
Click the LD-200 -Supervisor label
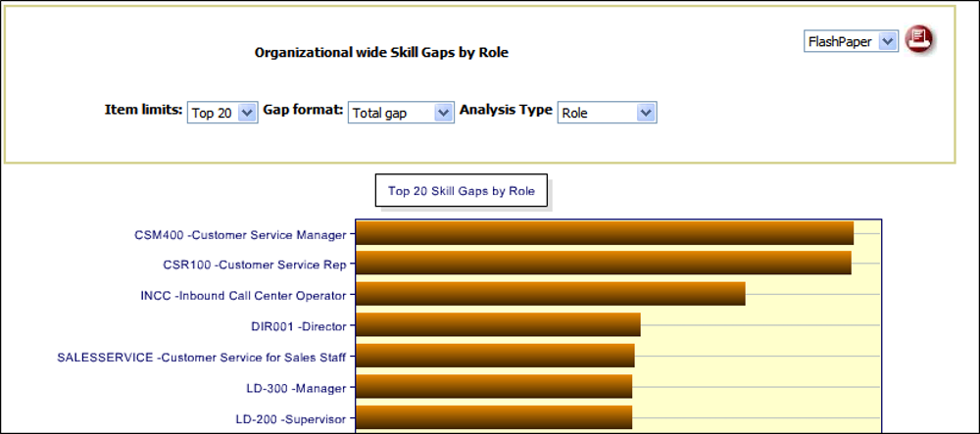click(x=291, y=419)
